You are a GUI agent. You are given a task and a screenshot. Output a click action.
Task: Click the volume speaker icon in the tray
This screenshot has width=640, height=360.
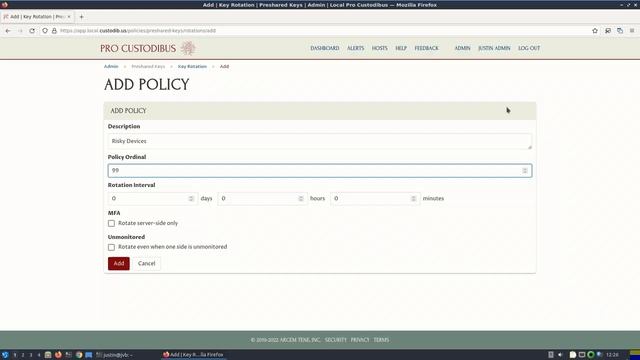560,355
